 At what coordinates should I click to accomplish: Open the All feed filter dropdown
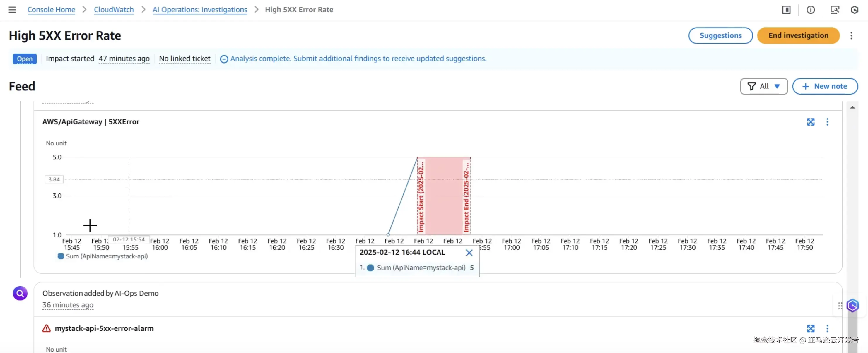pos(763,86)
